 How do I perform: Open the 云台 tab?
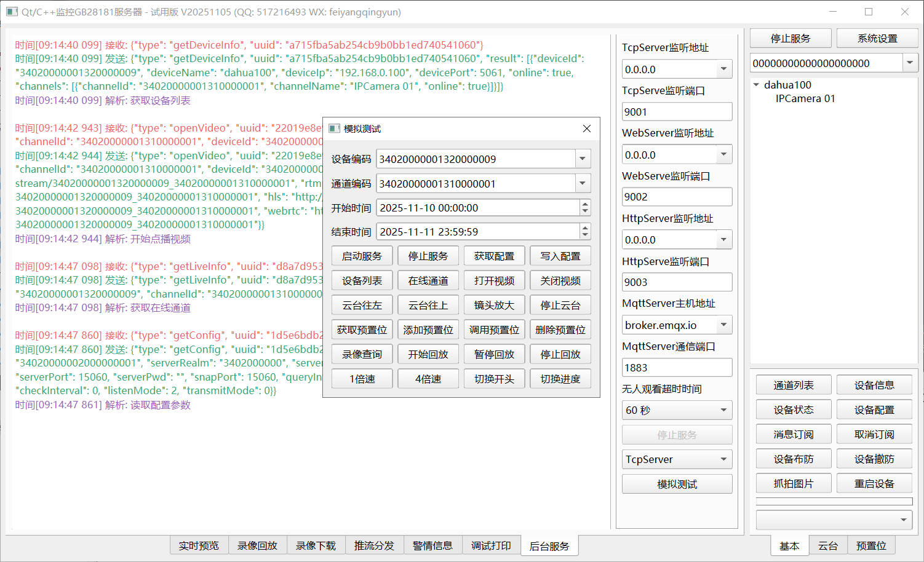click(828, 546)
